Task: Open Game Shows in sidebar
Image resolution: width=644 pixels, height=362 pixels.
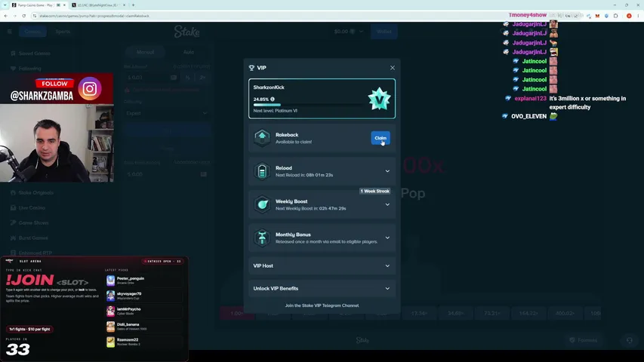Action: click(33, 222)
